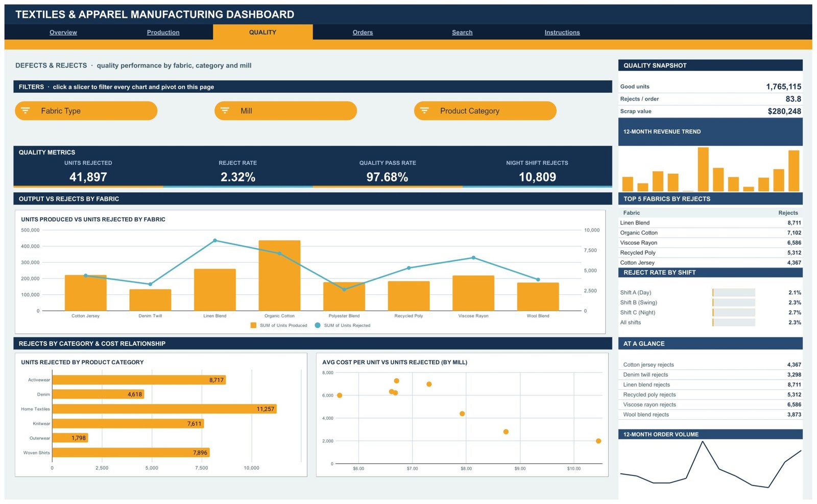Click Night Shift Rejects value 10,809
Screen dimensions: 817x504
(x=537, y=177)
